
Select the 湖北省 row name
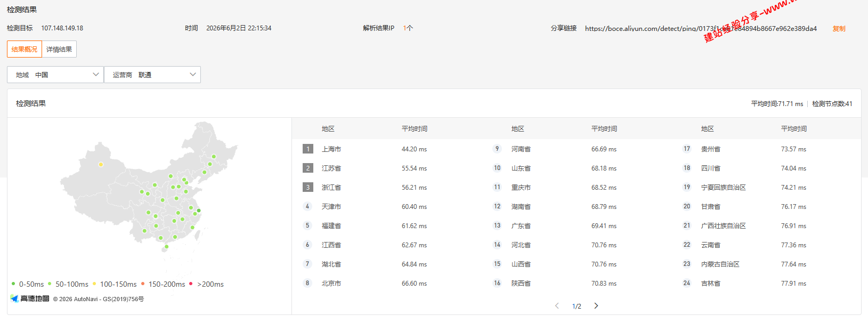[331, 264]
